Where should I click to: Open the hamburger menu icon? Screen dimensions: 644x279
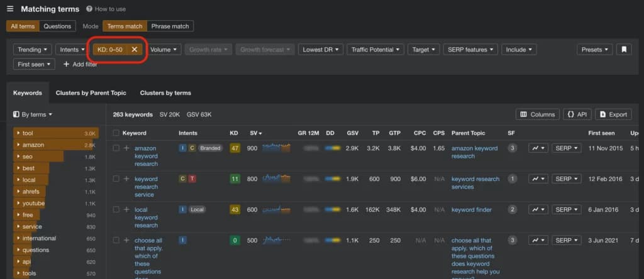pyautogui.click(x=10, y=9)
